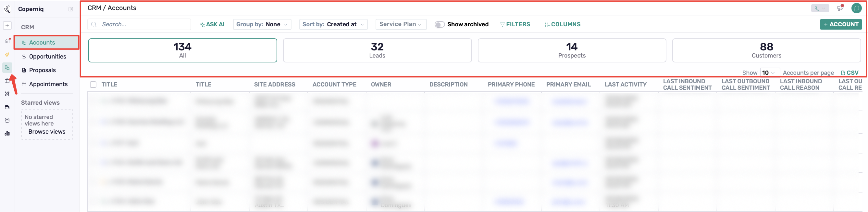Viewport: 868px width, 212px height.
Task: Click the plus create icon in left rail
Action: (7, 25)
